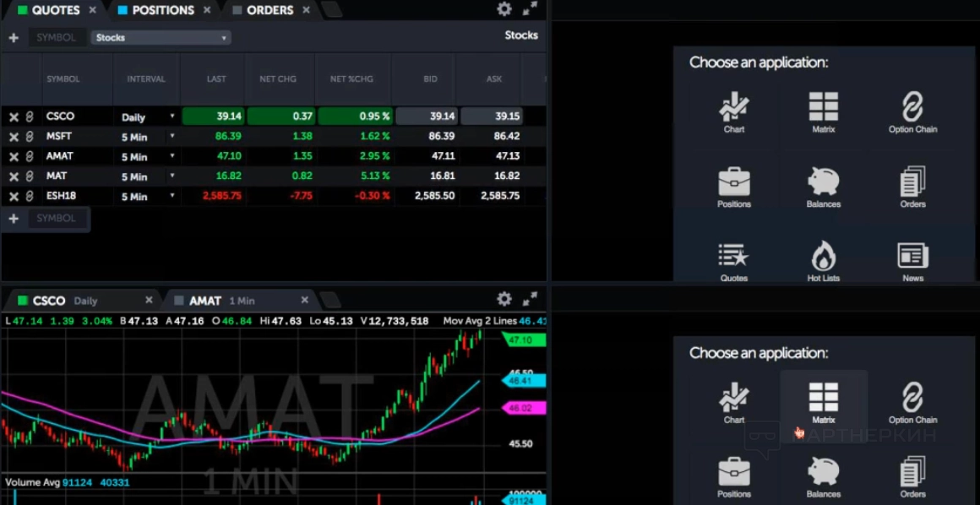The width and height of the screenshot is (980, 505).
Task: Open Positions briefcase in upper chooser panel
Action: pyautogui.click(x=734, y=187)
